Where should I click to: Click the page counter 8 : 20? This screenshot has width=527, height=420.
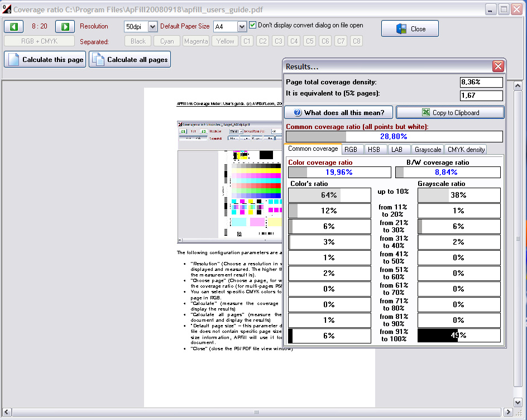click(39, 26)
